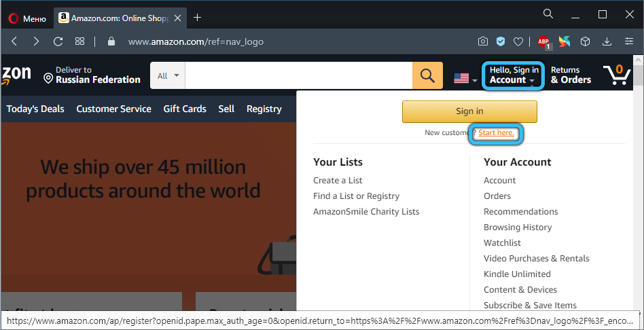Open a new browser tab
The height and width of the screenshot is (330, 644).
coord(198,17)
